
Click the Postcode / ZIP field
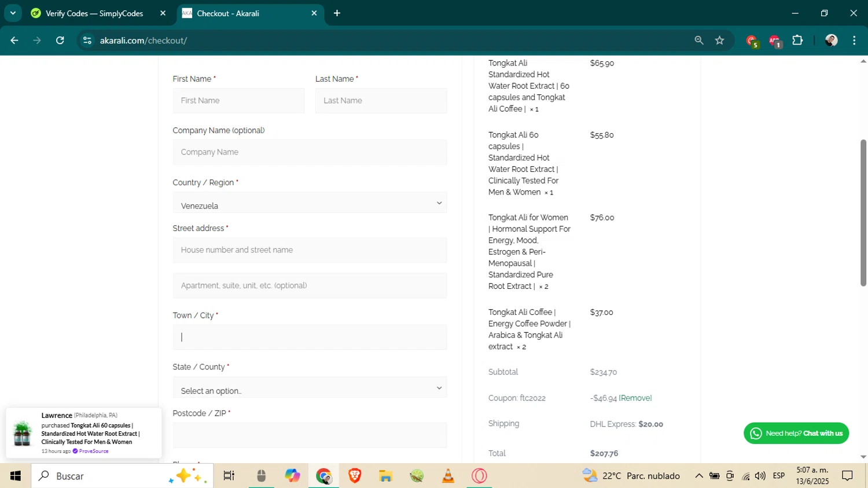click(310, 435)
